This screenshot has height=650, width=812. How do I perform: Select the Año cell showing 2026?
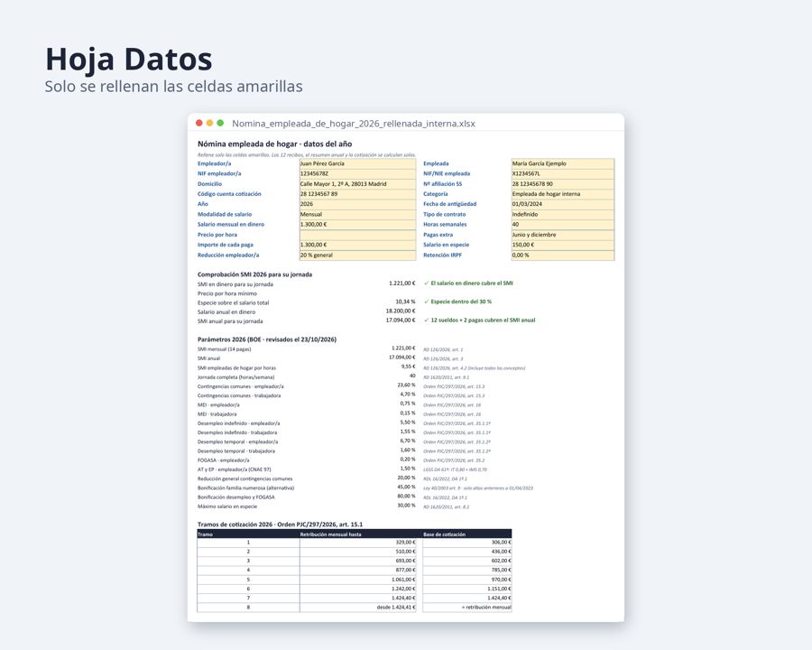(357, 204)
